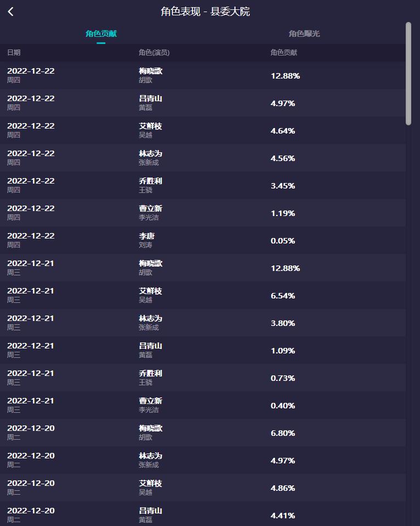
Task: Select the 艾鲜枝 row dated 2022-12-21
Action: pyautogui.click(x=210, y=296)
